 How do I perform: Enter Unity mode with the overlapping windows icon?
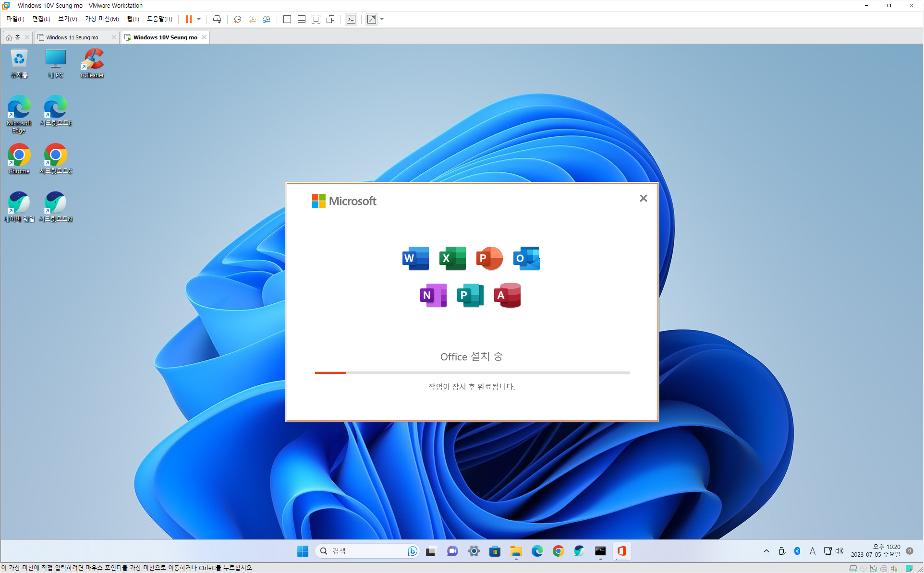click(x=330, y=19)
